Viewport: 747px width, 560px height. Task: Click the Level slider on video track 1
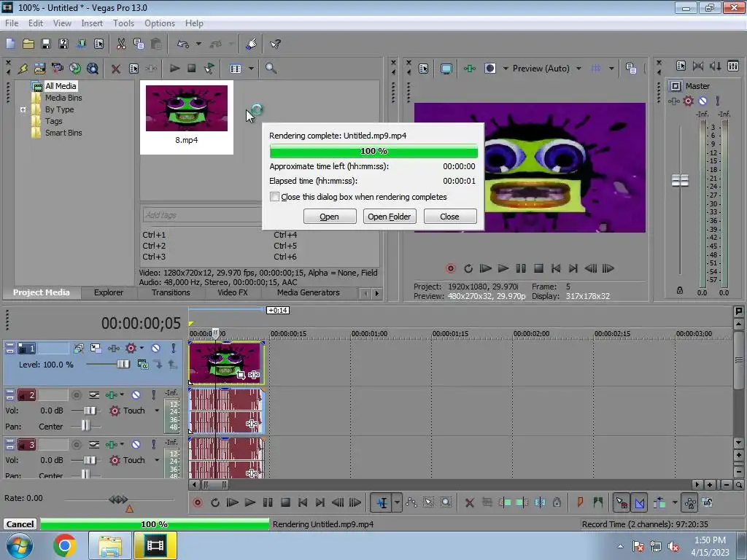tap(123, 365)
